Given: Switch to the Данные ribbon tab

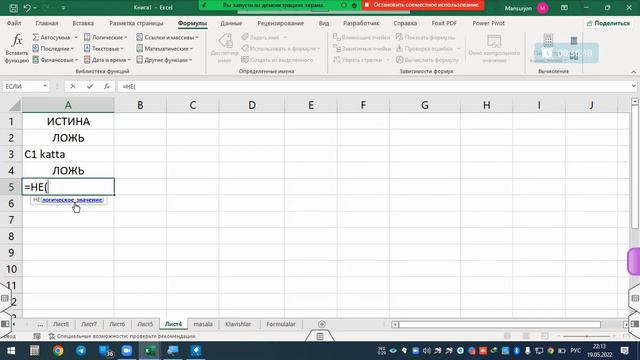Looking at the screenshot, I should pyautogui.click(x=231, y=23).
